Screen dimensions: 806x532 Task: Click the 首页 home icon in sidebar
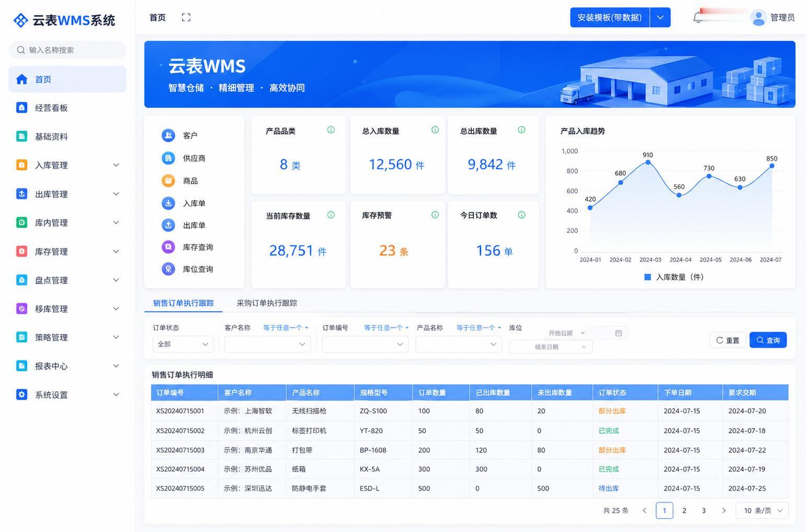(x=22, y=79)
